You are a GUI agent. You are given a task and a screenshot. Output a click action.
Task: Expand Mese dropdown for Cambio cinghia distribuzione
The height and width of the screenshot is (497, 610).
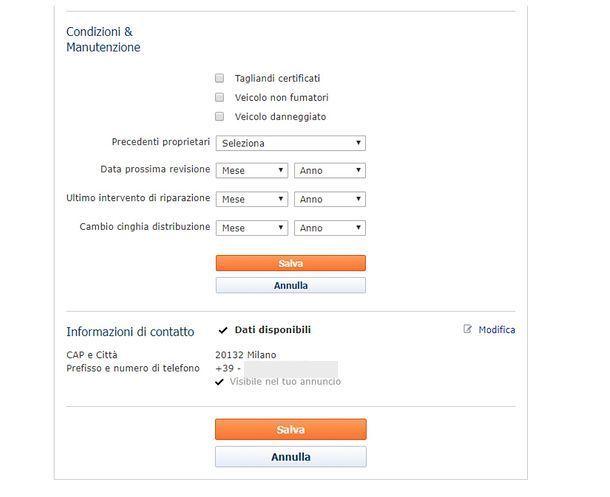click(x=252, y=228)
